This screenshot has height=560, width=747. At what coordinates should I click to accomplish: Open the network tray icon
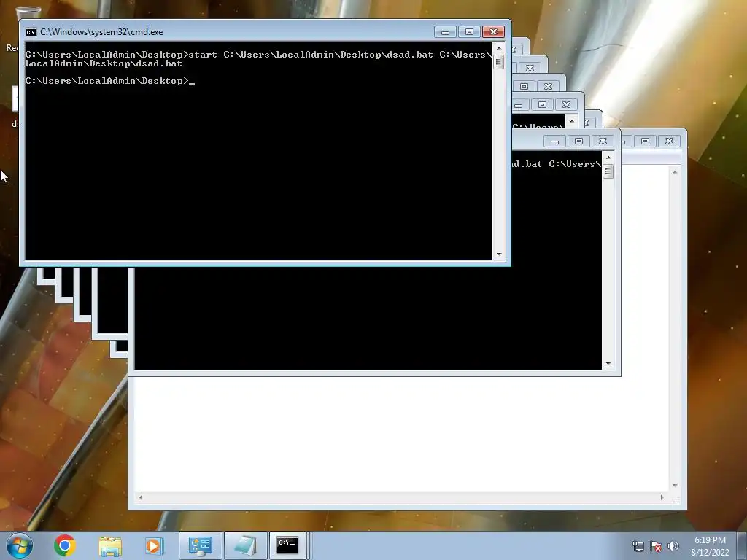tap(638, 546)
